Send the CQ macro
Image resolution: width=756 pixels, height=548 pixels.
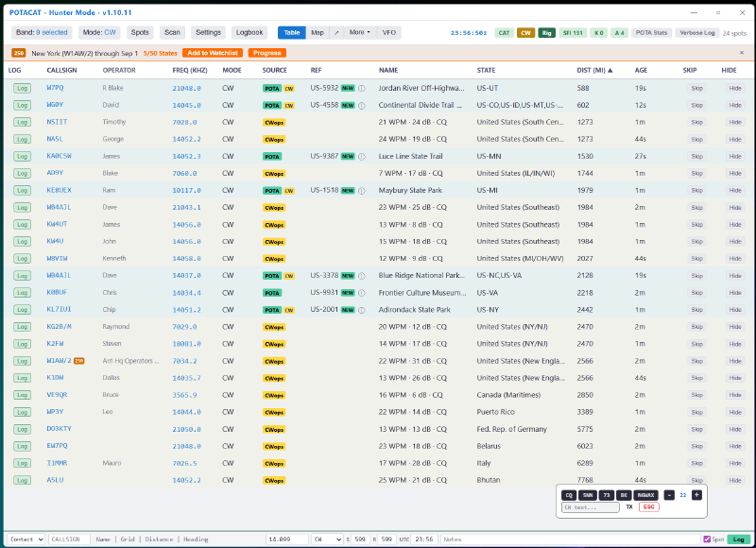point(569,495)
